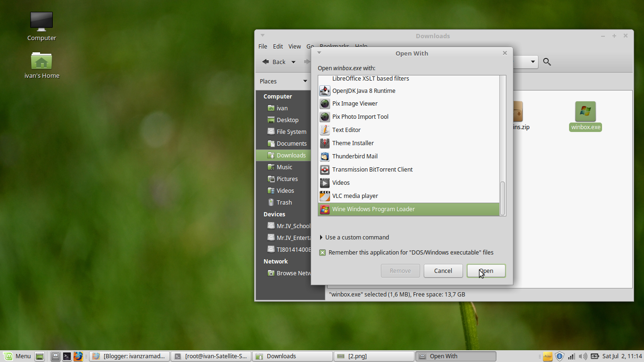Click the volume icon in system tray
This screenshot has height=362, width=644.
pos(583,356)
